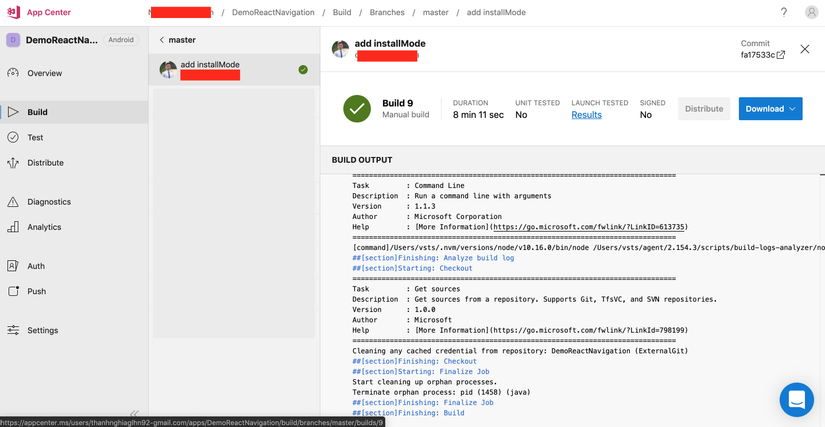This screenshot has width=825, height=427.
Task: Click log line 'Finishing: Analyze build log'
Action: 433,258
